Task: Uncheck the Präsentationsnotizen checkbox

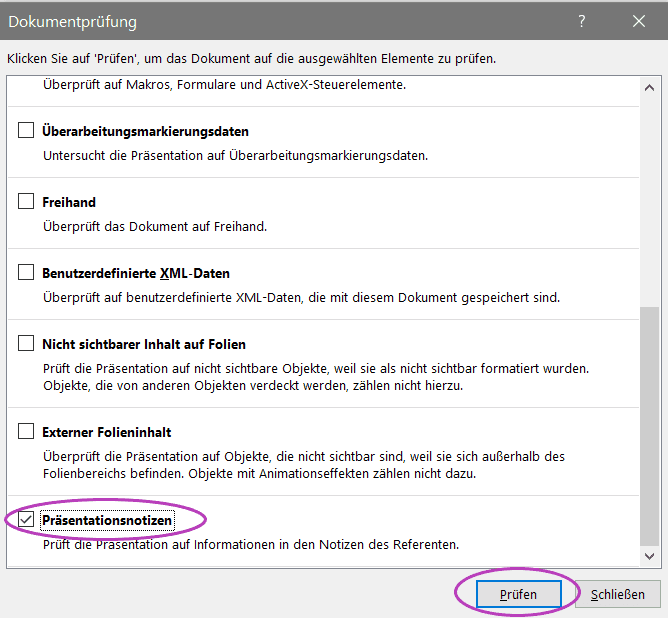Action: [x=26, y=520]
